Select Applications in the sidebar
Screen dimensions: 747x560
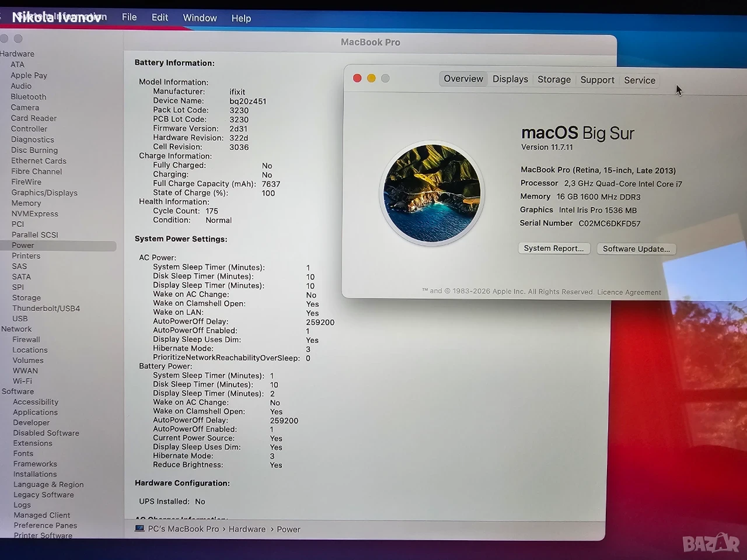click(35, 412)
